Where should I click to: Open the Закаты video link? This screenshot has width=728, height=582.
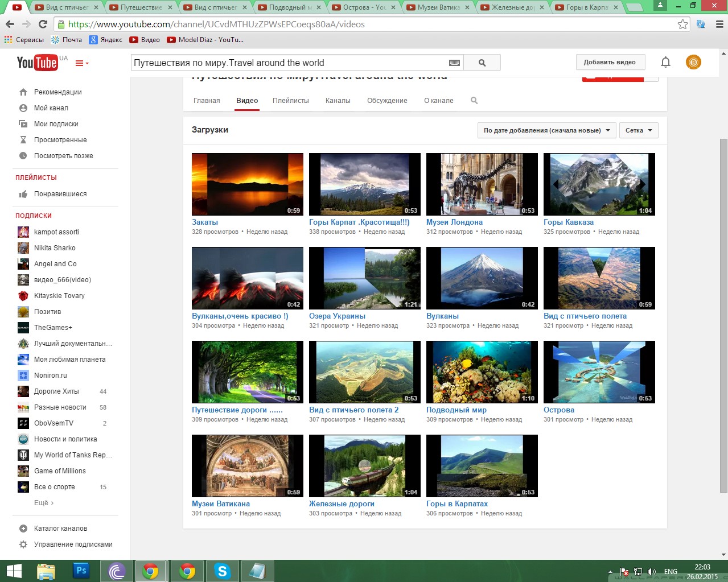coord(205,222)
